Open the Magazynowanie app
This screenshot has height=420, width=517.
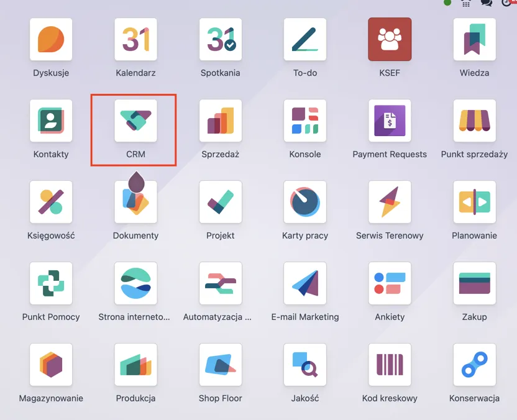point(51,365)
